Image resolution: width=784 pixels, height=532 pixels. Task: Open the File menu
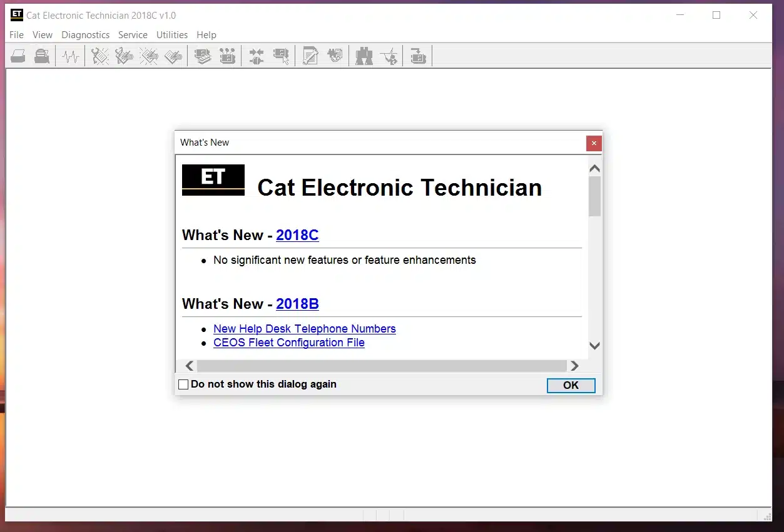16,35
